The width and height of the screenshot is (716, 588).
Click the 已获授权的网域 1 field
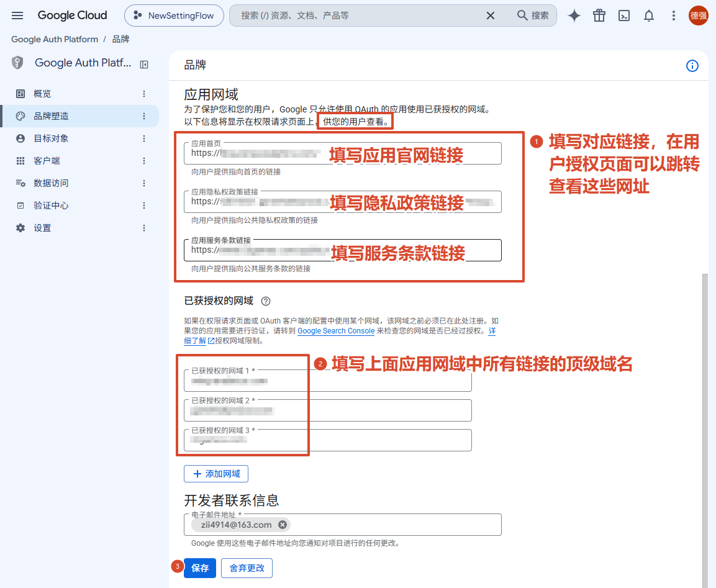[328, 381]
